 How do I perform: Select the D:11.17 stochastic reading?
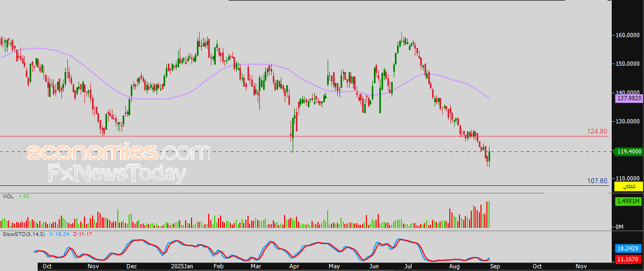82,234
